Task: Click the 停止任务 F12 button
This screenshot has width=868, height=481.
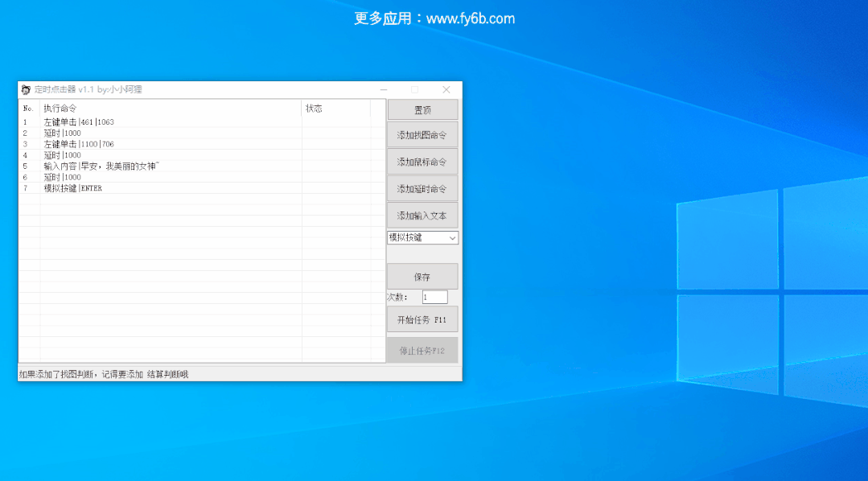Action: point(422,351)
